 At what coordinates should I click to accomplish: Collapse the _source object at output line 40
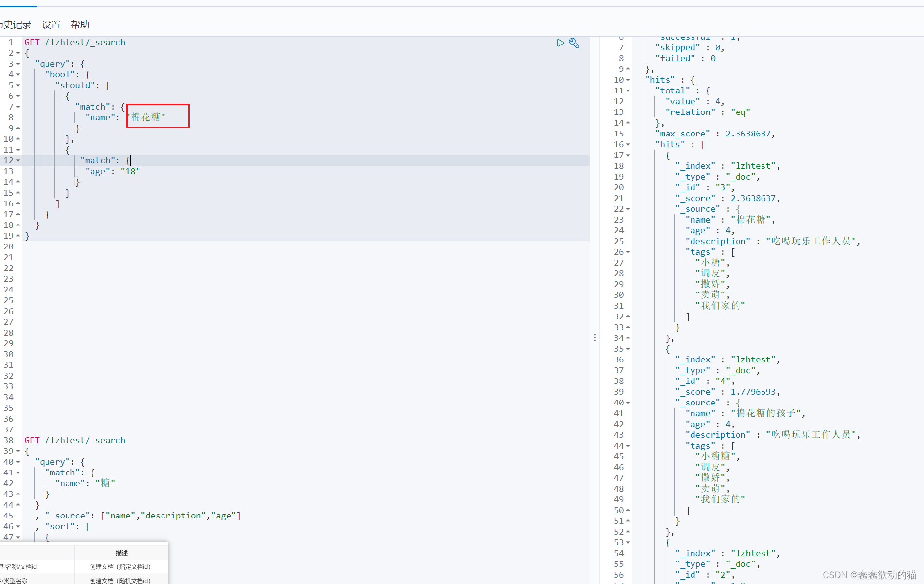coord(628,403)
